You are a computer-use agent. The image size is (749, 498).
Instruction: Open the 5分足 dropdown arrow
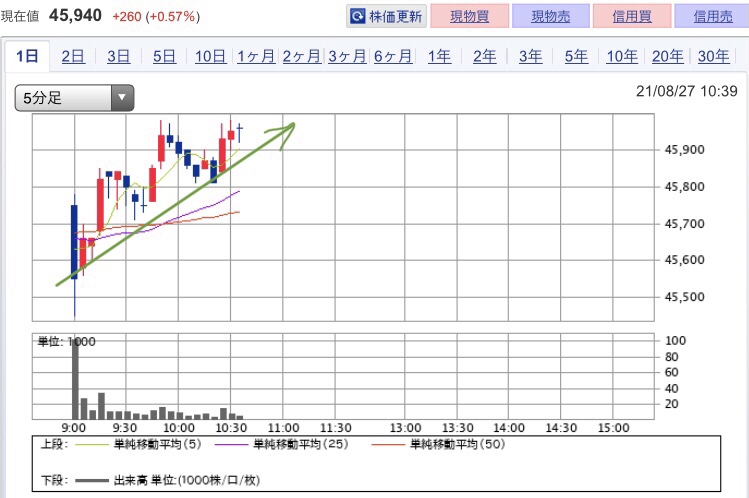[x=122, y=98]
